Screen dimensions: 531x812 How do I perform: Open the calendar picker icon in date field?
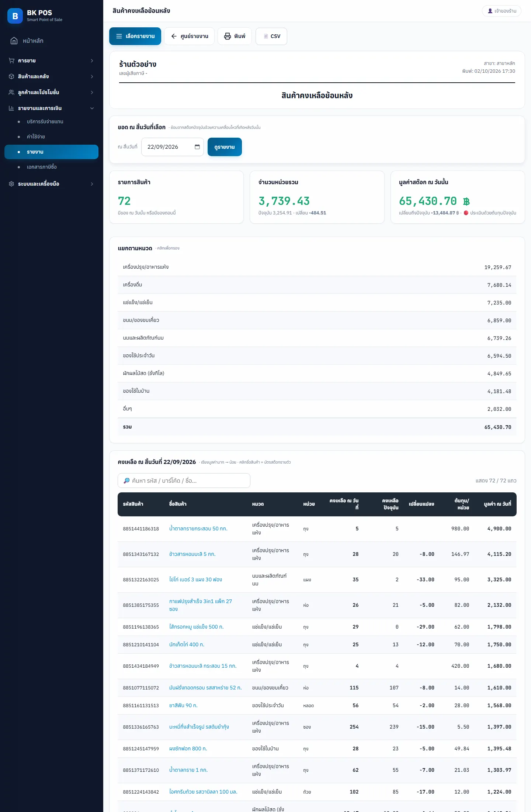pos(197,147)
